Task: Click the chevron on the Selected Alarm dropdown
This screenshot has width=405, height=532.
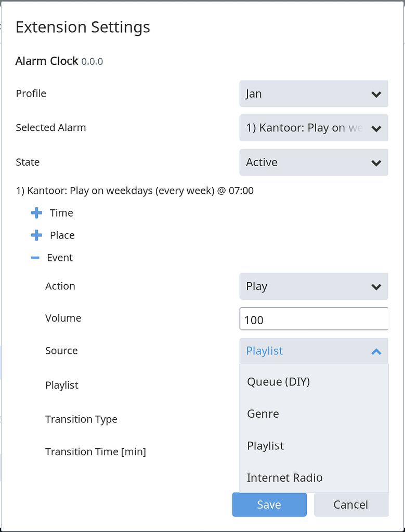Action: (x=376, y=128)
